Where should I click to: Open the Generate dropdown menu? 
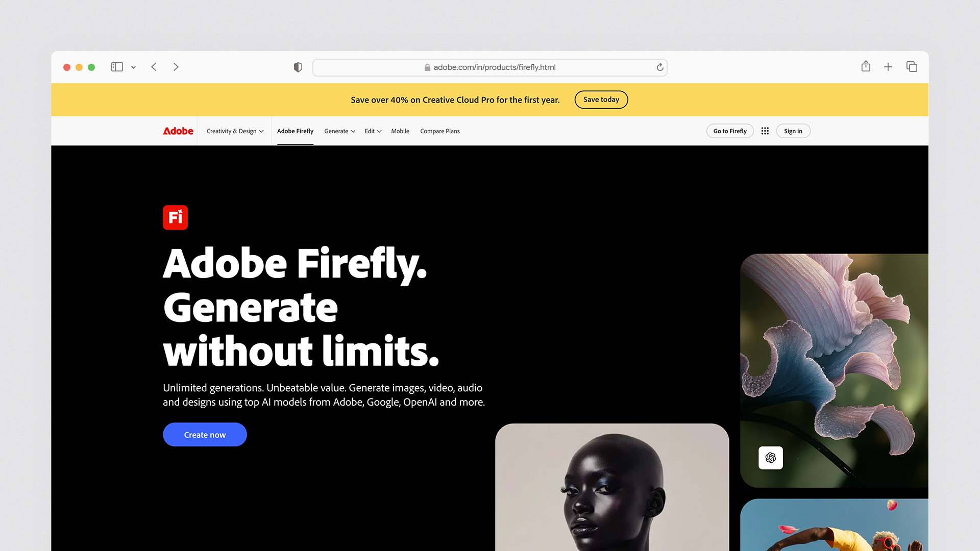click(x=339, y=131)
